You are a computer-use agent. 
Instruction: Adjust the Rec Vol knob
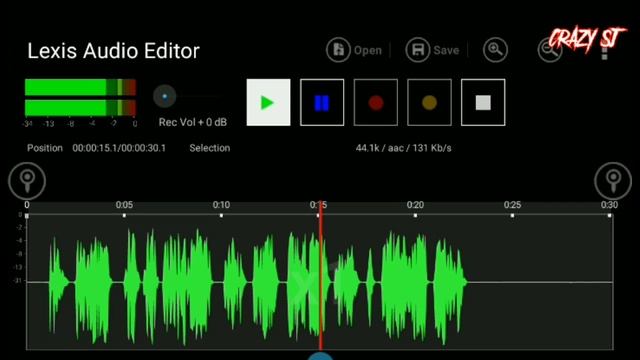(x=164, y=96)
